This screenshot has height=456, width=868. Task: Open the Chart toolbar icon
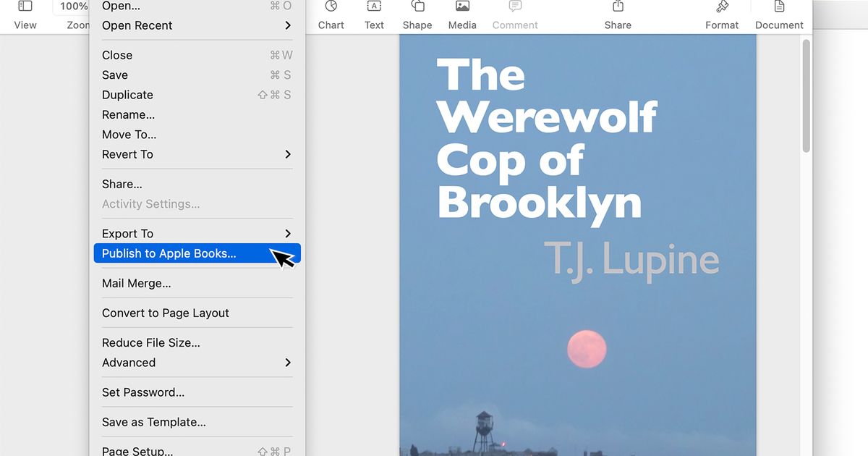coord(331,7)
